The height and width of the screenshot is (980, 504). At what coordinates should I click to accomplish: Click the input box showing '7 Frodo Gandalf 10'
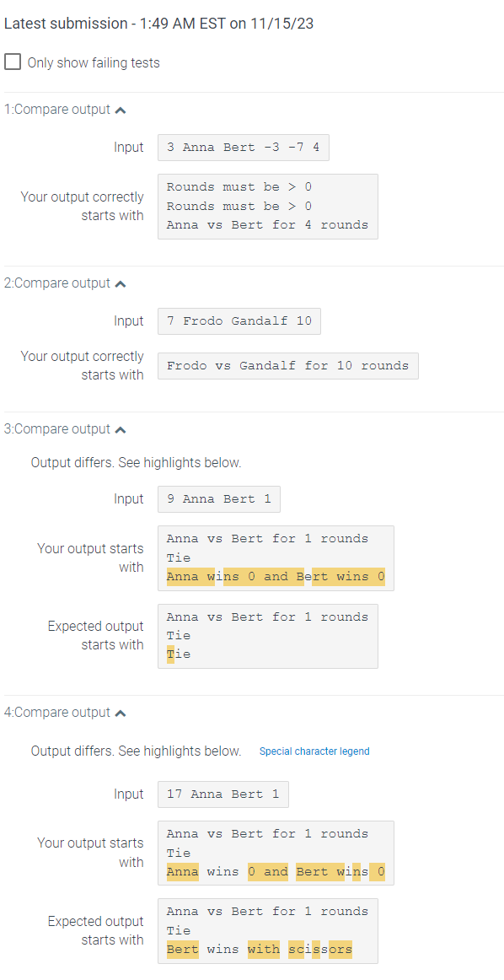click(x=239, y=320)
